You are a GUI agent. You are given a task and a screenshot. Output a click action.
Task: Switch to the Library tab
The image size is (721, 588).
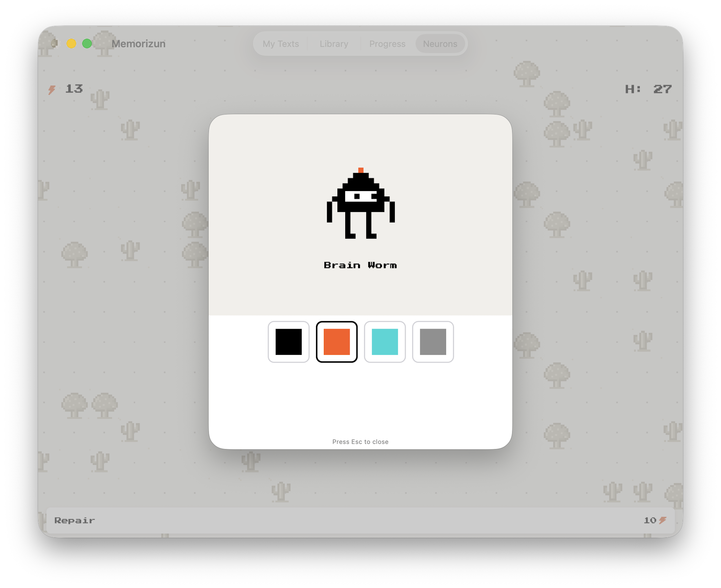(x=334, y=44)
